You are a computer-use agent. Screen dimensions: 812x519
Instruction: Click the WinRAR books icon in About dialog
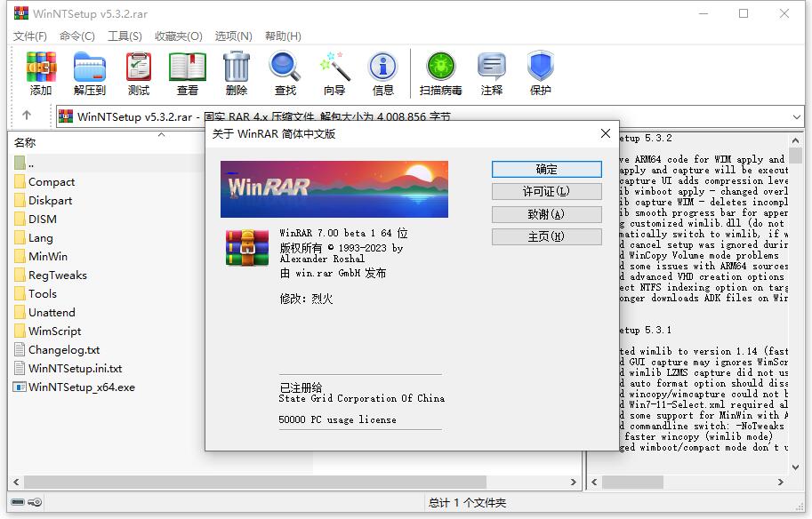click(247, 247)
